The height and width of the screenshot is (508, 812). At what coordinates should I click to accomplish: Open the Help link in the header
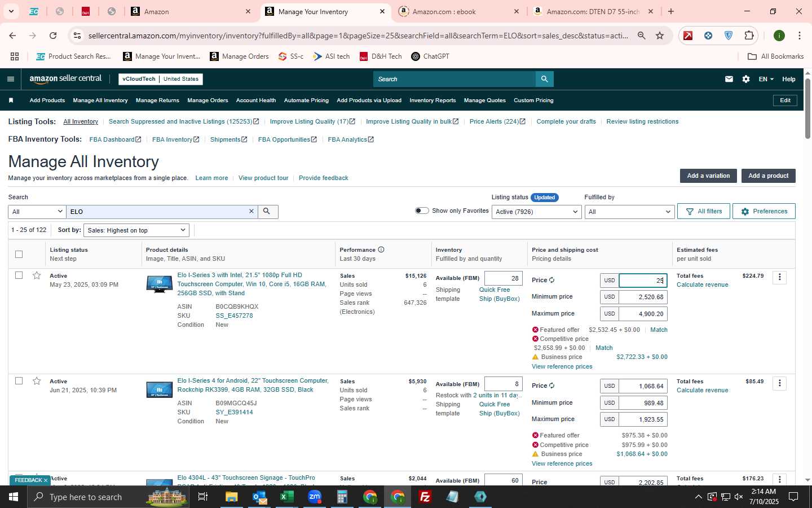[789, 79]
